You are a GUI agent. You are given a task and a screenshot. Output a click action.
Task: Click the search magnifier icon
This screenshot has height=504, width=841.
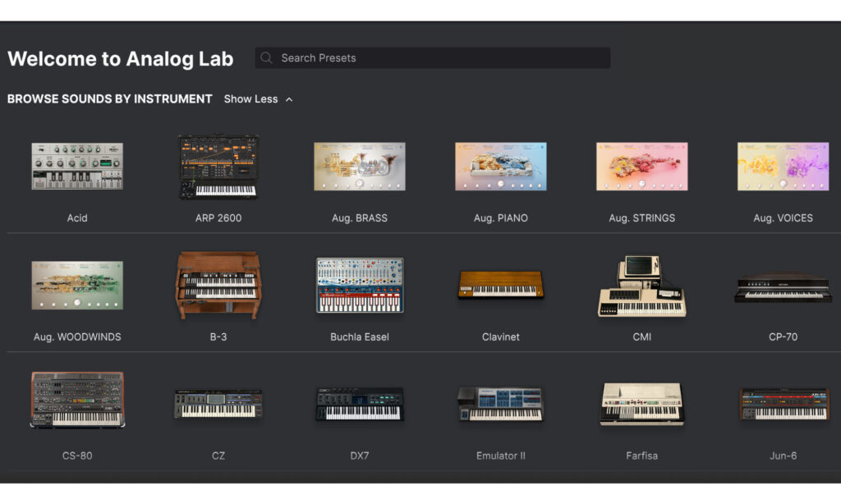point(266,58)
